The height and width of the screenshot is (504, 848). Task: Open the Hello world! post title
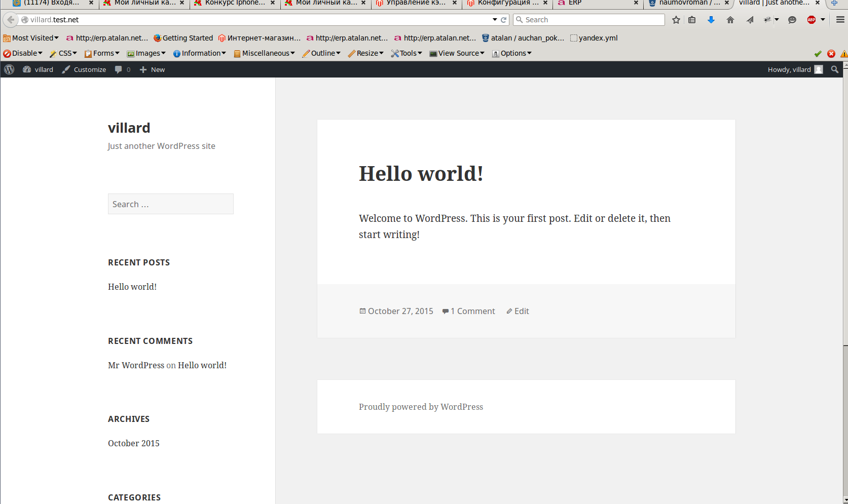(x=421, y=174)
